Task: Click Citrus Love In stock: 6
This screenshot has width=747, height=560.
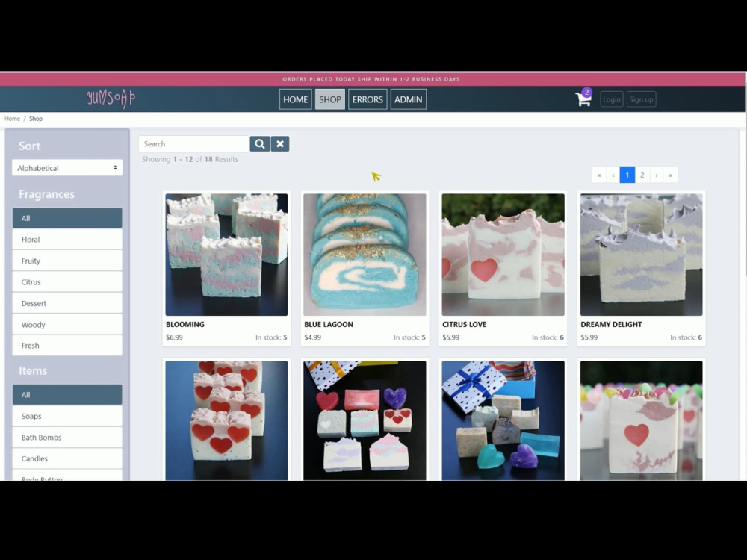Action: tap(548, 337)
